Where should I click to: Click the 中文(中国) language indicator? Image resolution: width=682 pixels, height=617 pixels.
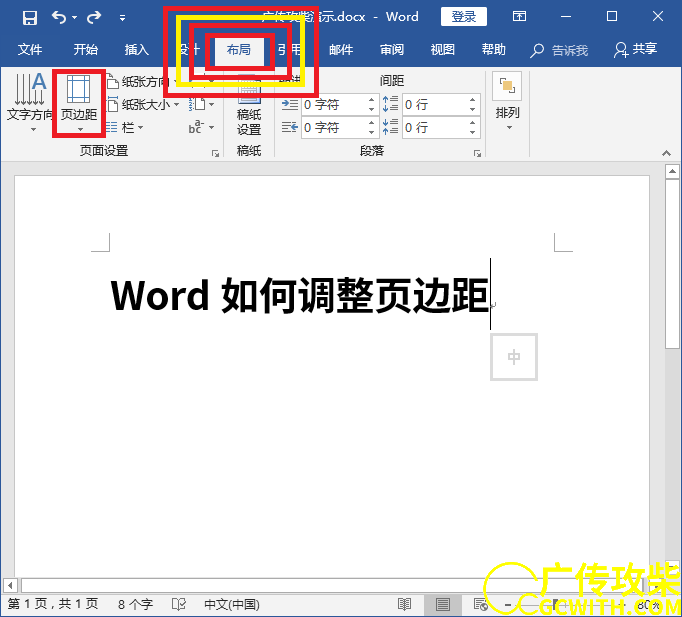232,604
